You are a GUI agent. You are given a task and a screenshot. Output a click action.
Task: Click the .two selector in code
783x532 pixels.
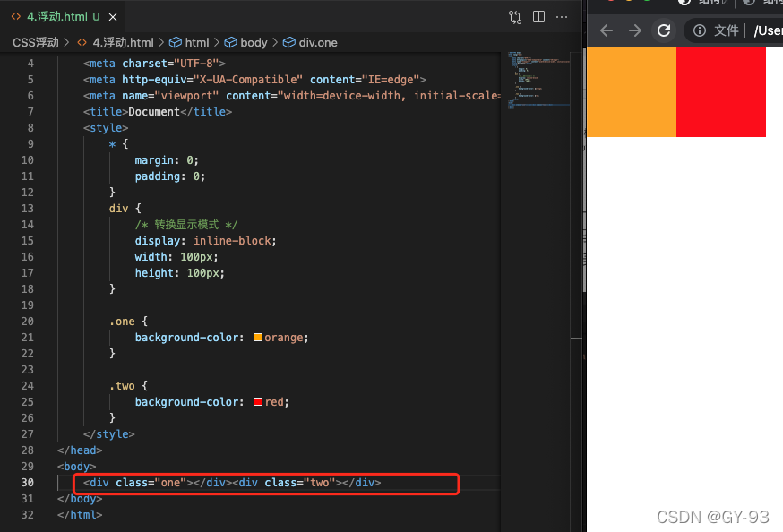[x=122, y=386]
